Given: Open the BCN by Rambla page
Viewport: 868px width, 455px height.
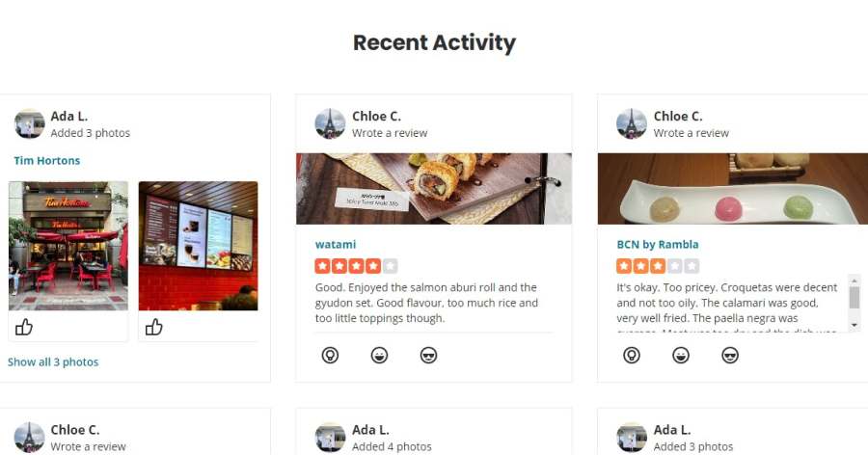Looking at the screenshot, I should click(658, 244).
